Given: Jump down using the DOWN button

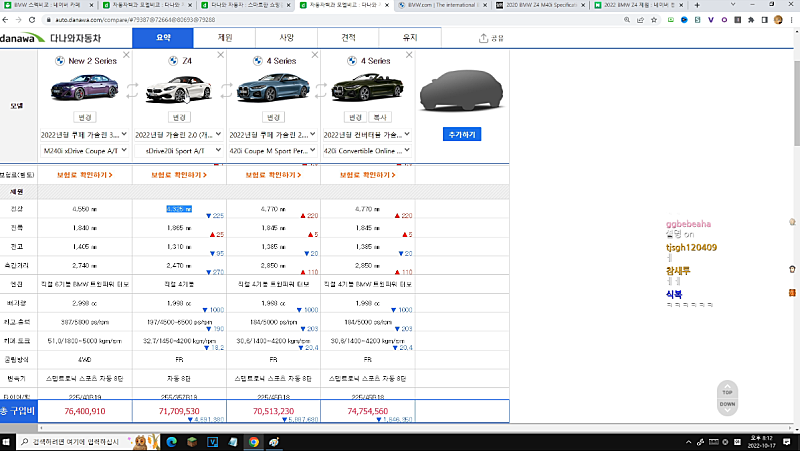Looking at the screenshot, I should click(x=729, y=404).
